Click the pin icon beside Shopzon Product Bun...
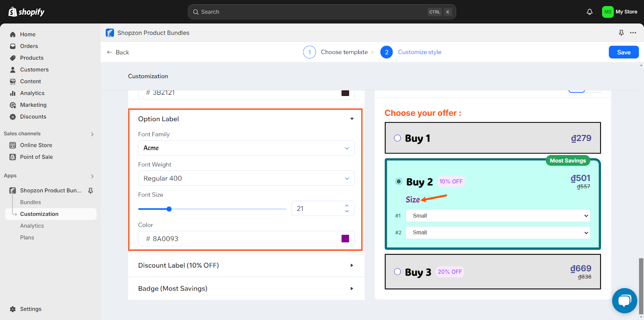Image resolution: width=644 pixels, height=320 pixels. point(91,190)
